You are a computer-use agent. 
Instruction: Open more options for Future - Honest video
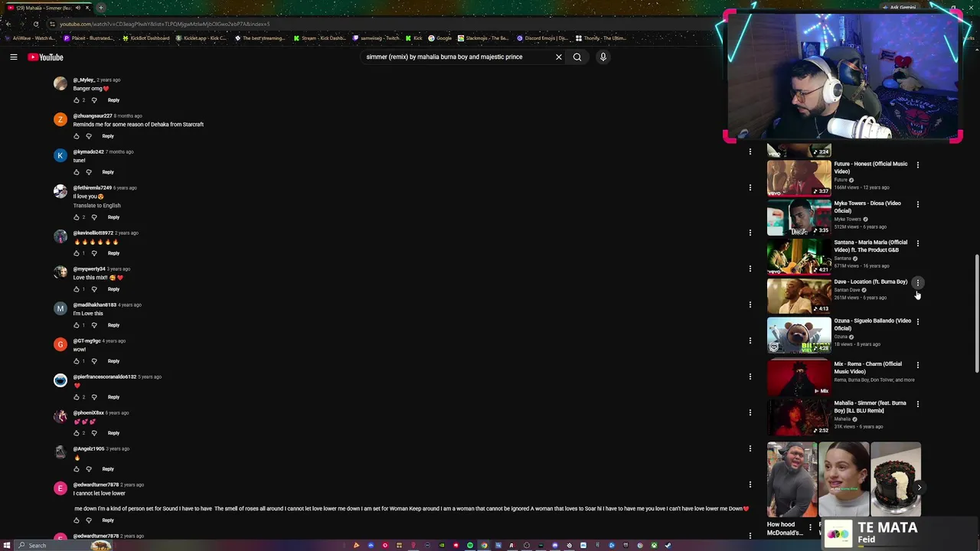918,165
